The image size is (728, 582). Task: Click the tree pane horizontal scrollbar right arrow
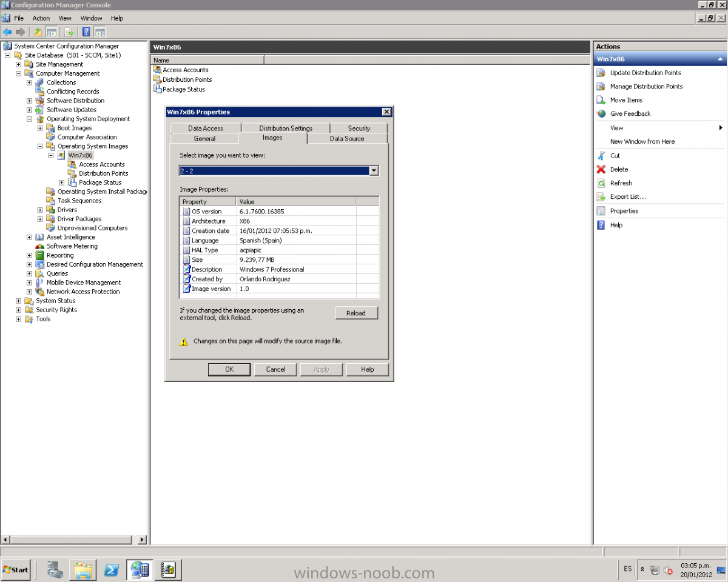[143, 540]
